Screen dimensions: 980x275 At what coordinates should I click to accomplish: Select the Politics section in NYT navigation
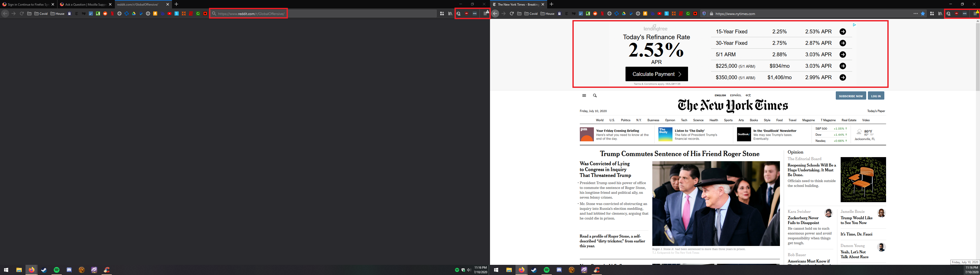pos(626,120)
